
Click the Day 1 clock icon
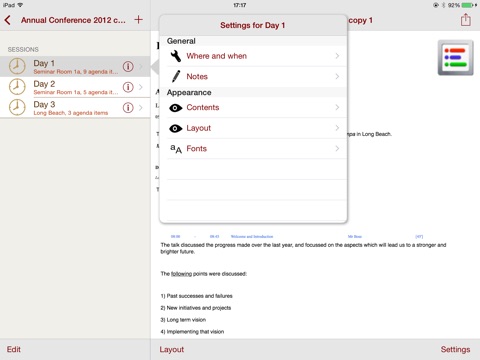click(17, 66)
